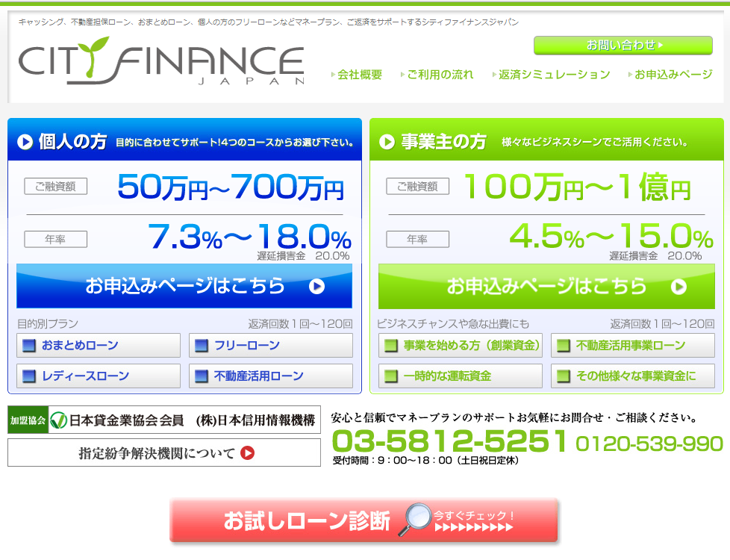Click arrow icon on blue application button
Screen dimensions: 730x560
[316, 287]
